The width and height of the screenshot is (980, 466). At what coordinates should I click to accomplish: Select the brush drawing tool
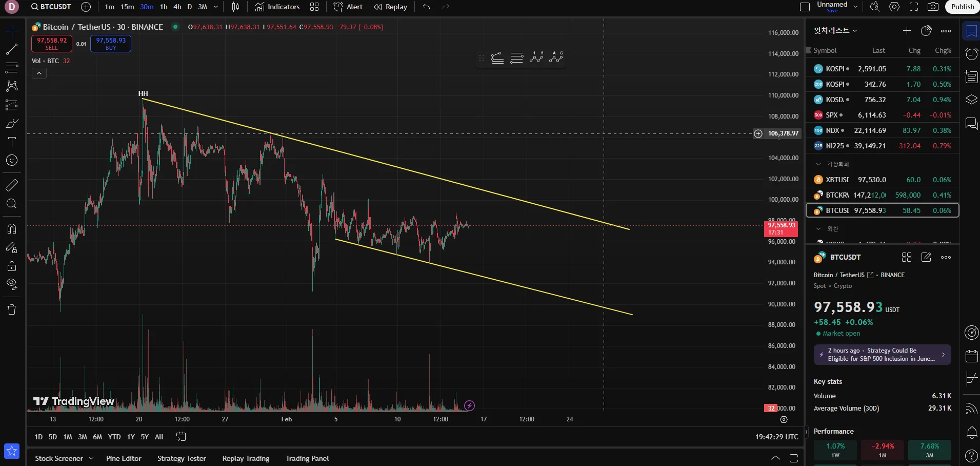pos(12,124)
